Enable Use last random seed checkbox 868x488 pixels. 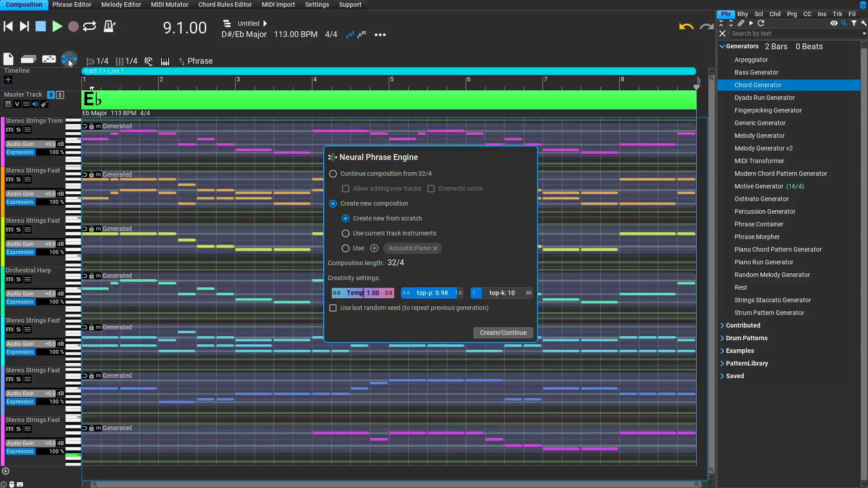pos(333,308)
